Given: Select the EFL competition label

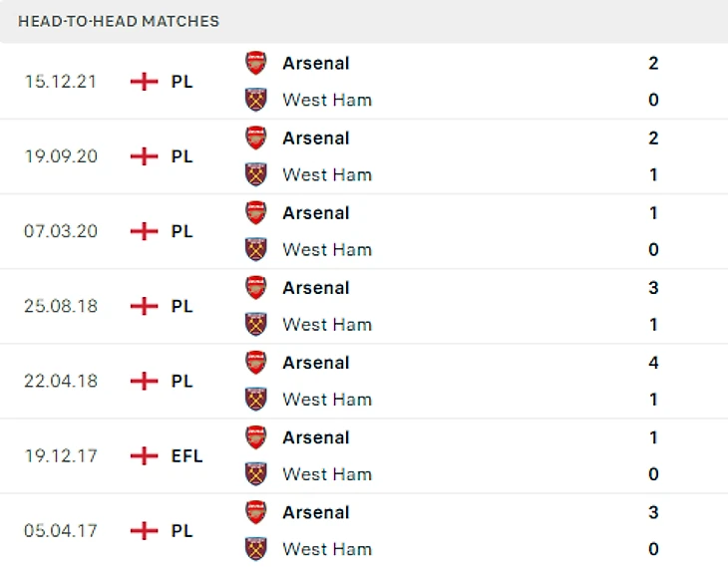Looking at the screenshot, I should [186, 455].
